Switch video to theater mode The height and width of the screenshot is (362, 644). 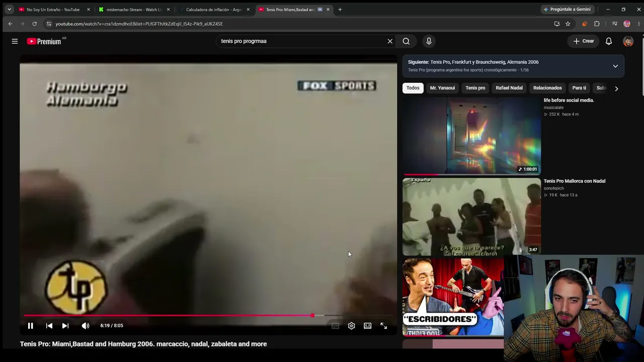pyautogui.click(x=368, y=326)
